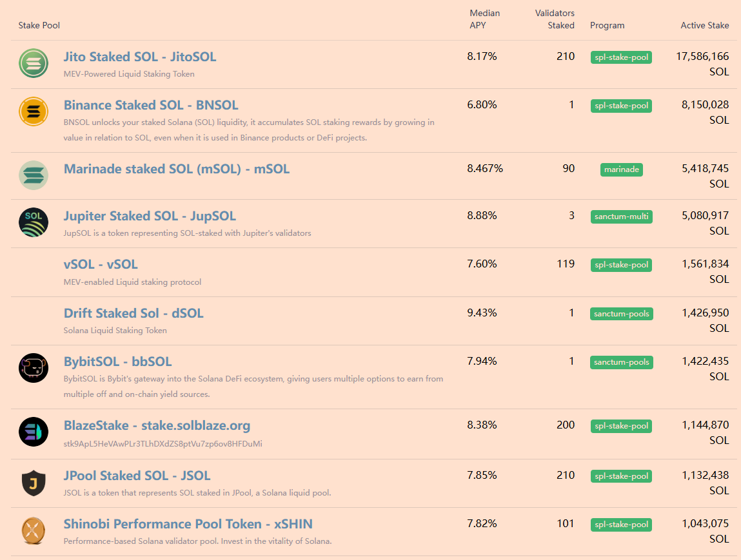Open Shinobi Performance Pool Token - xSHIN
Viewport: 741px width, 560px height.
click(x=188, y=524)
